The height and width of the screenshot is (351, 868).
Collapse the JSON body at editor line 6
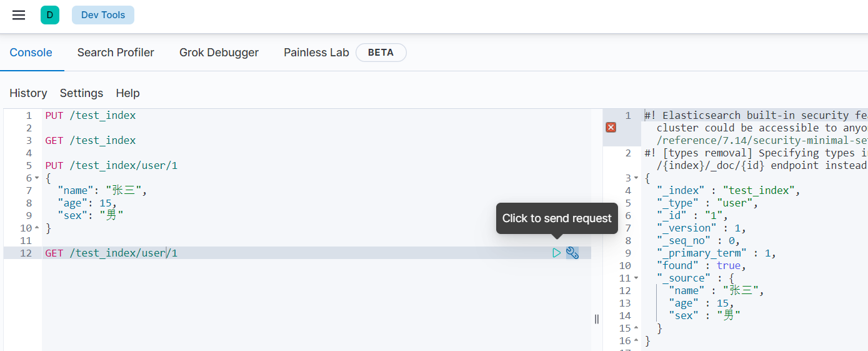coord(37,178)
